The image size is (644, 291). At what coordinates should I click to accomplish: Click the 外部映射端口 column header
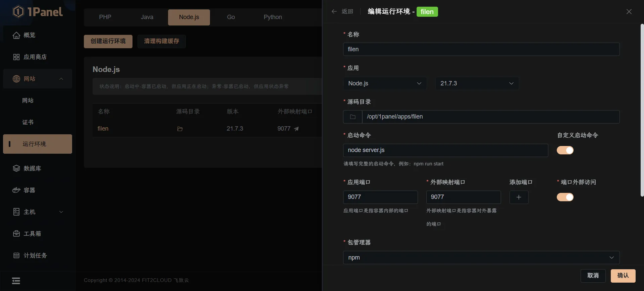(295, 112)
